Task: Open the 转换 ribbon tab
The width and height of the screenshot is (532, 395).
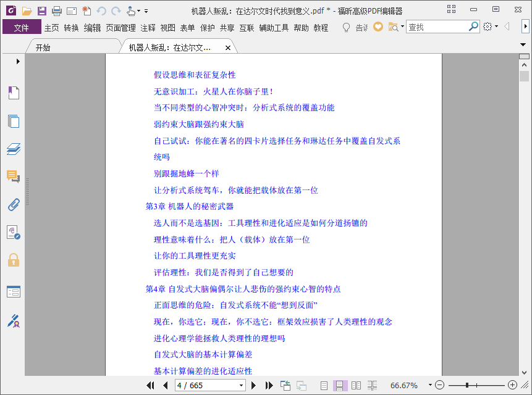Action: (71, 28)
